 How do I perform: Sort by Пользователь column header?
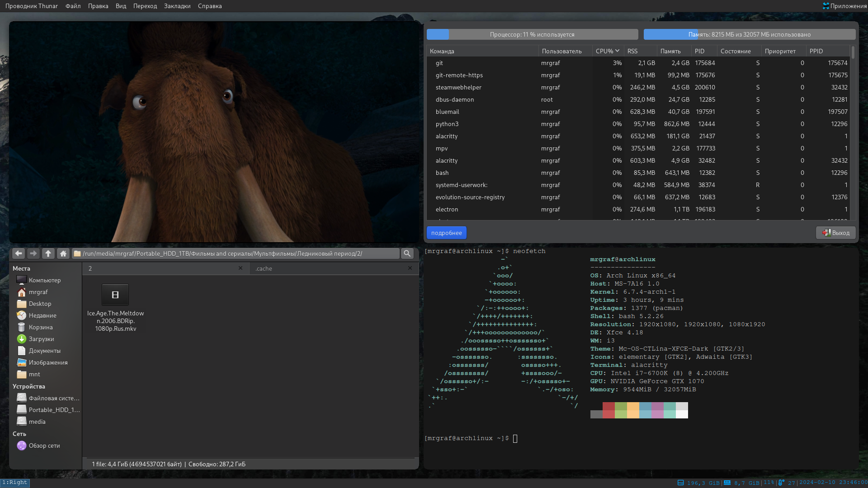tap(566, 51)
